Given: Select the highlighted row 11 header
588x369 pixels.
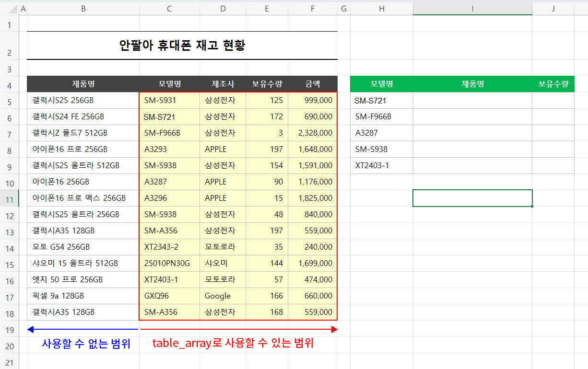Looking at the screenshot, I should point(10,198).
